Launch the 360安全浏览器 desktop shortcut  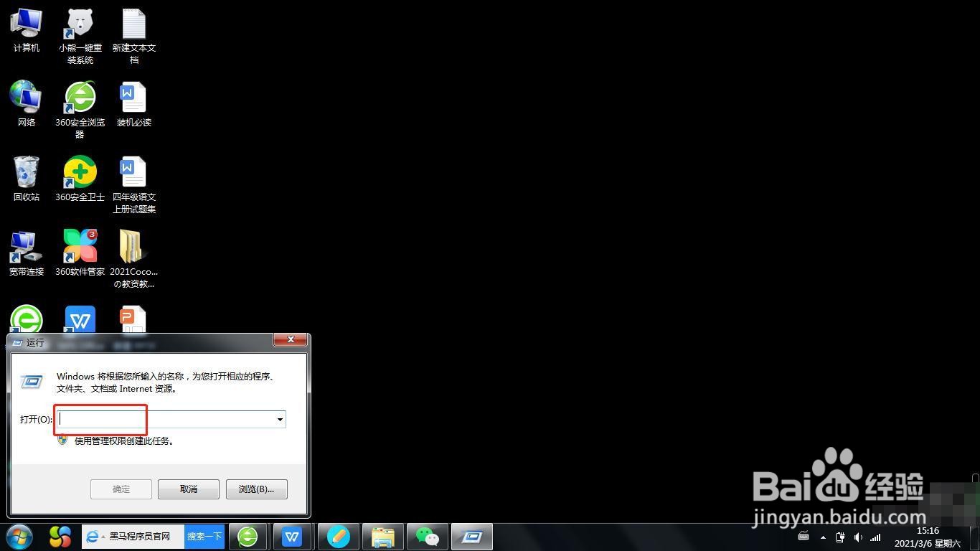80,110
